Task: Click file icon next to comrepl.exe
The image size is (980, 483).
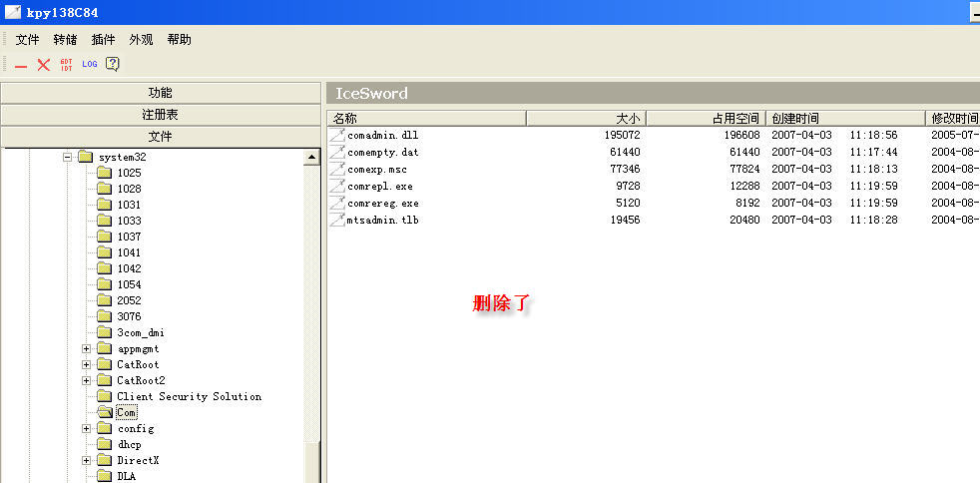Action: coord(337,187)
